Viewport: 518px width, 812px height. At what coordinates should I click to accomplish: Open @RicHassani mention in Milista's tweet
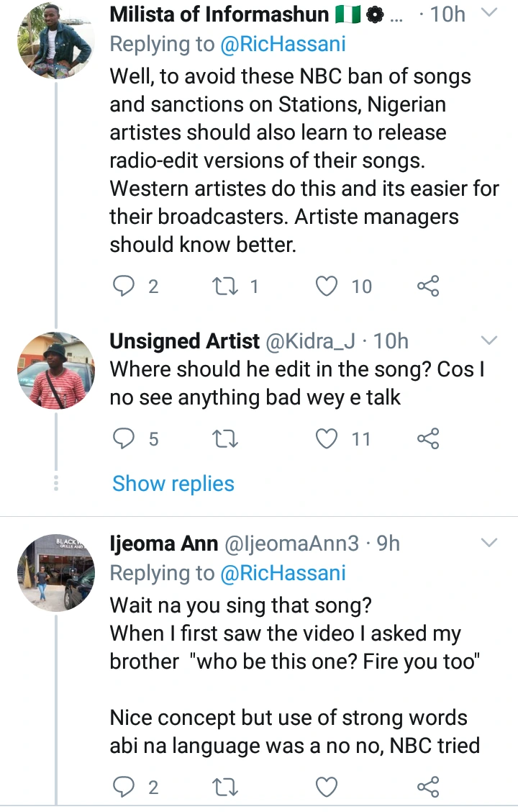281,45
